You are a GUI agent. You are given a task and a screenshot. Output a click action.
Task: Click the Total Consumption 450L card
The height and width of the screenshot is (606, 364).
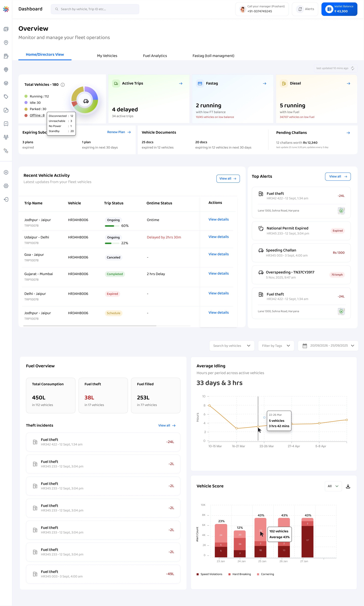(x=51, y=395)
